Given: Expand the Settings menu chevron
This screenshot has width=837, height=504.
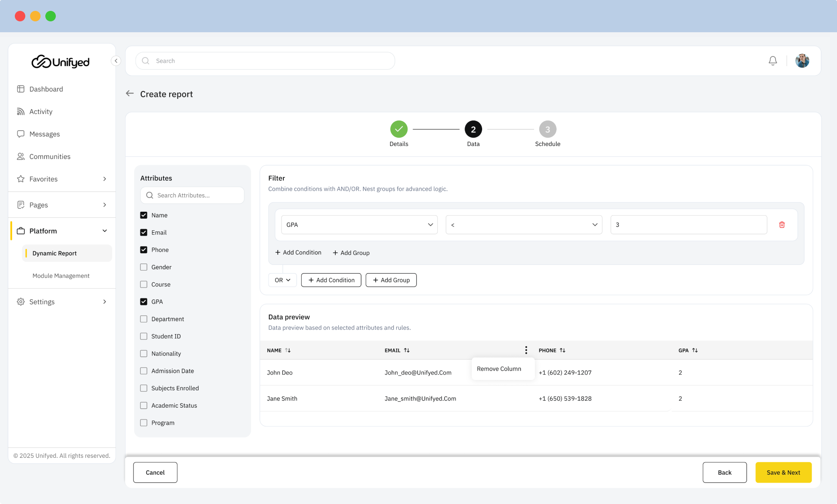Looking at the screenshot, I should coord(105,302).
